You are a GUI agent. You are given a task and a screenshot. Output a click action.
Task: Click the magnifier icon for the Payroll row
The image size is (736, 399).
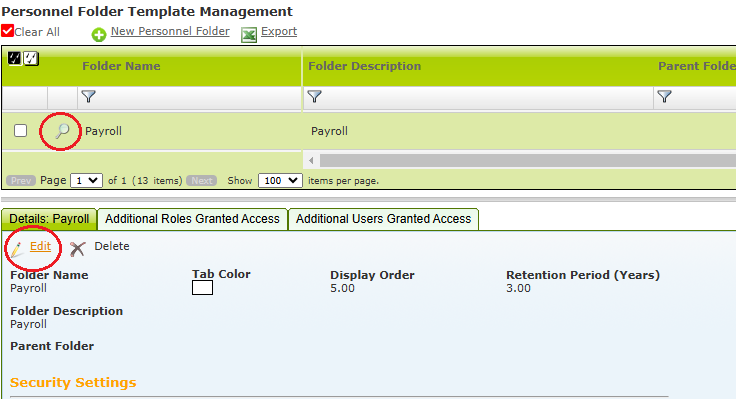point(62,131)
